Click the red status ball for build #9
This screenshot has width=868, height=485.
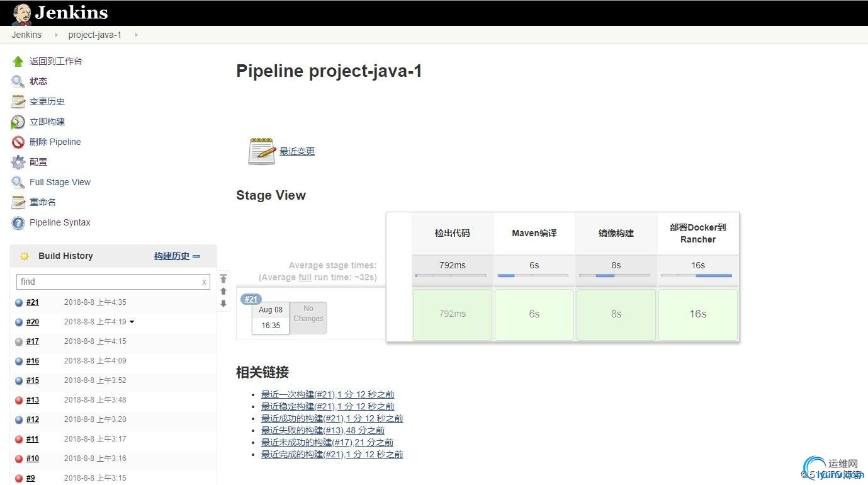coord(19,478)
